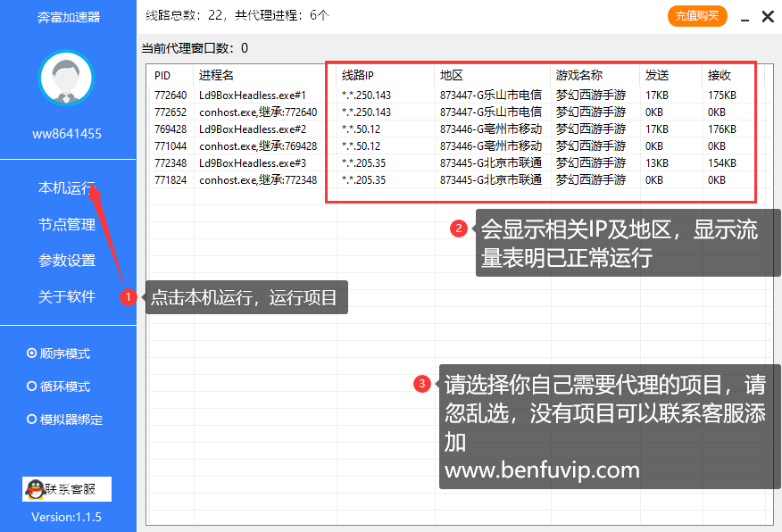The height and width of the screenshot is (532, 782).
Task: Show the 关于软件 page
Action: pyautogui.click(x=66, y=297)
